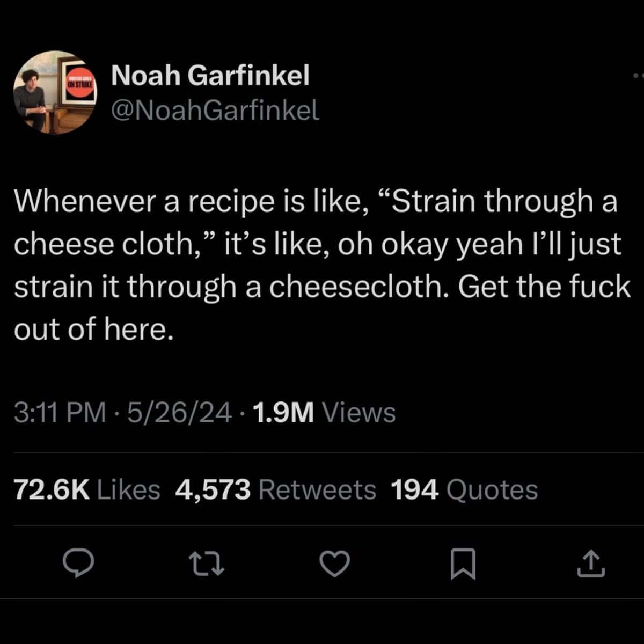
Task: Click the display name 'Noah Garfinkel'
Action: click(x=210, y=75)
